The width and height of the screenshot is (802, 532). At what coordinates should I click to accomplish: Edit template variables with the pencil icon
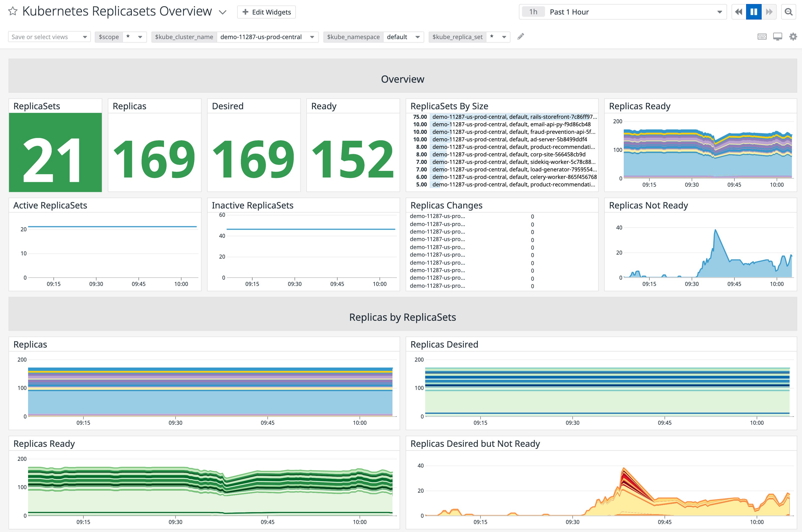521,36
